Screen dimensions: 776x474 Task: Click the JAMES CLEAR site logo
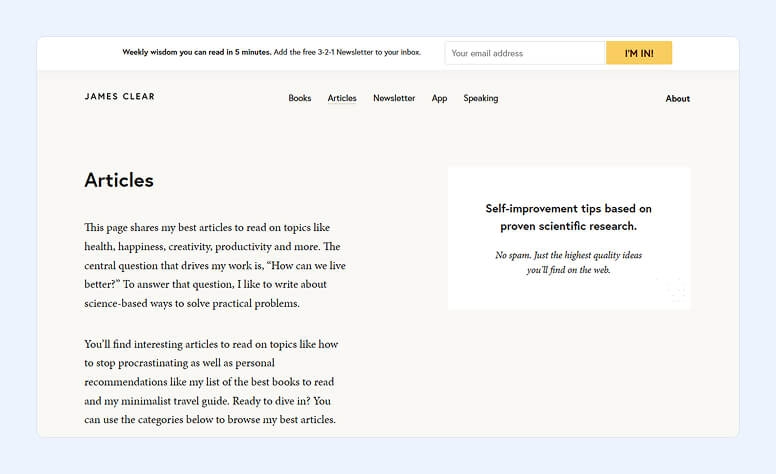[x=119, y=96]
